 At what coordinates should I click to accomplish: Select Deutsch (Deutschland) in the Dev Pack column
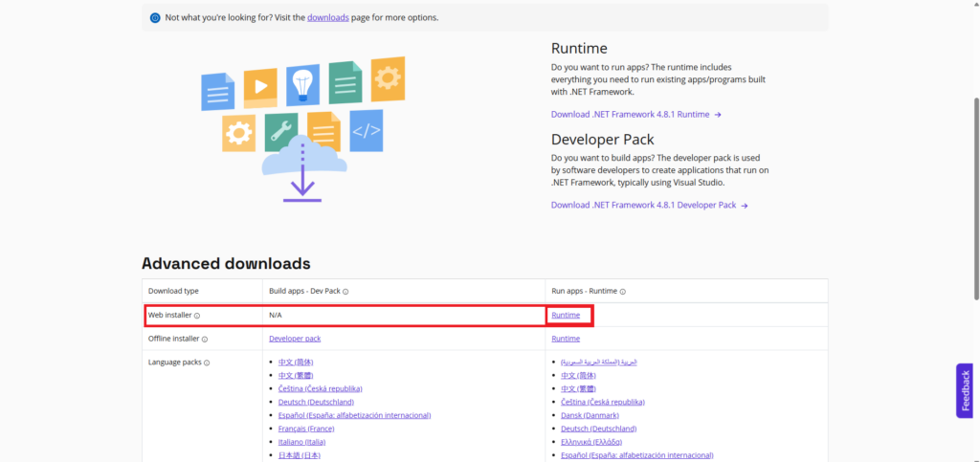tap(316, 402)
